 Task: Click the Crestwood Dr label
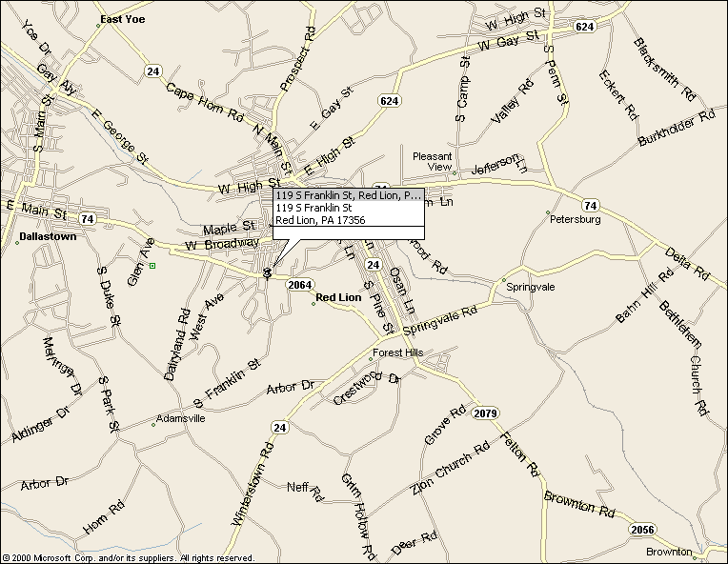pos(366,388)
